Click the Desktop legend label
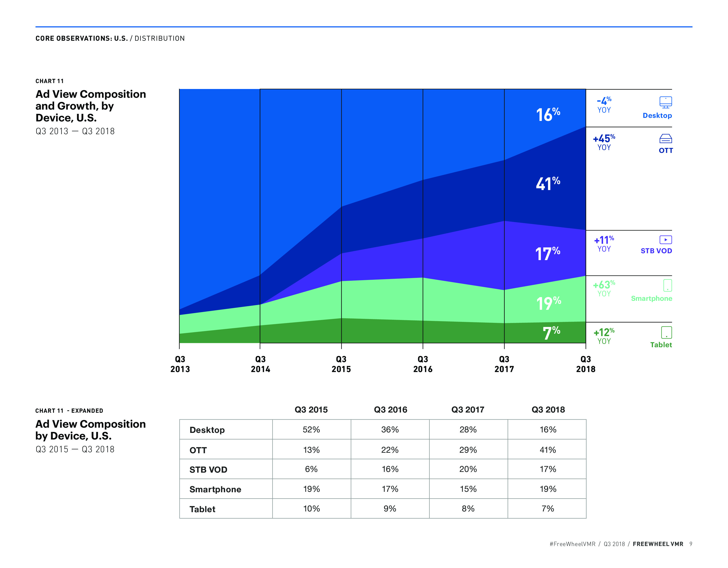Image resolution: width=728 pixels, height=568 pixels. click(657, 115)
